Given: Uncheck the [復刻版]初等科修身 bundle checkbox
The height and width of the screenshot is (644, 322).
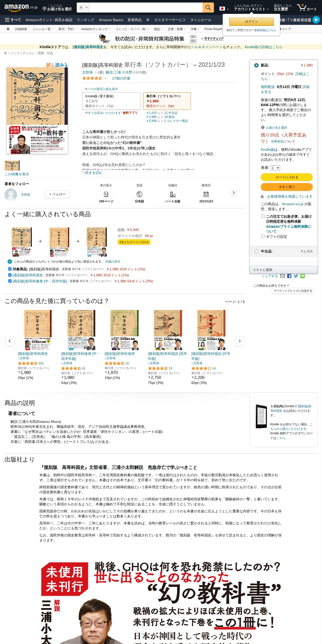Looking at the screenshot, I should (x=10, y=281).
